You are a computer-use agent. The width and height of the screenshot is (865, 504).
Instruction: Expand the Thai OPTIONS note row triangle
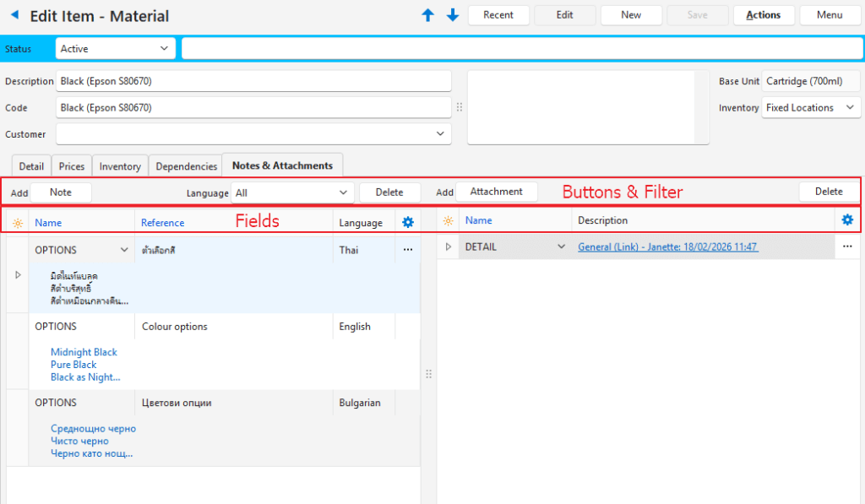pyautogui.click(x=19, y=275)
